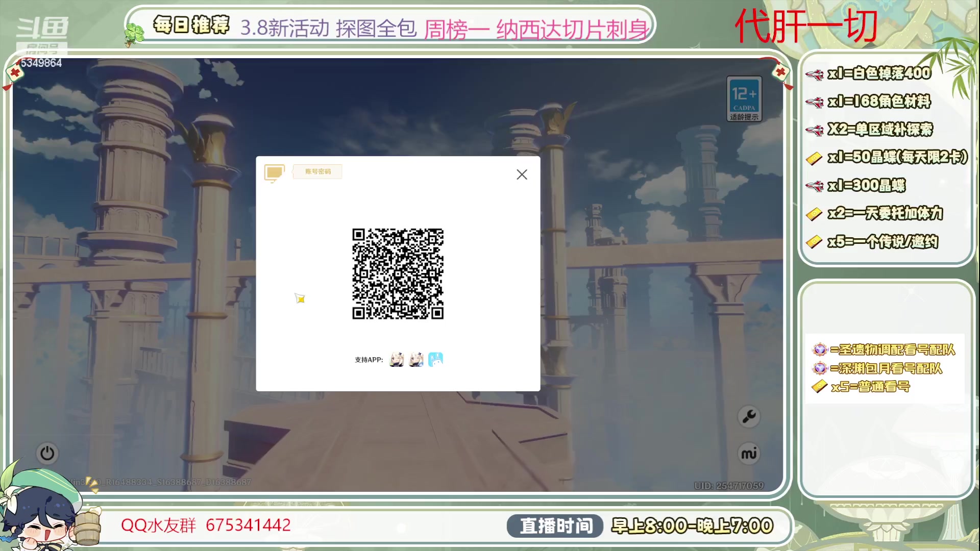Tap the first Genshin Impact app icon under 支持APP
The height and width of the screenshot is (551, 980).
point(397,359)
